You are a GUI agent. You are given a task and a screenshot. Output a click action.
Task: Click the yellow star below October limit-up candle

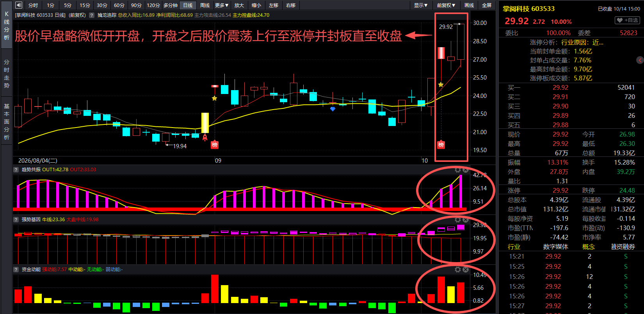pos(441,85)
